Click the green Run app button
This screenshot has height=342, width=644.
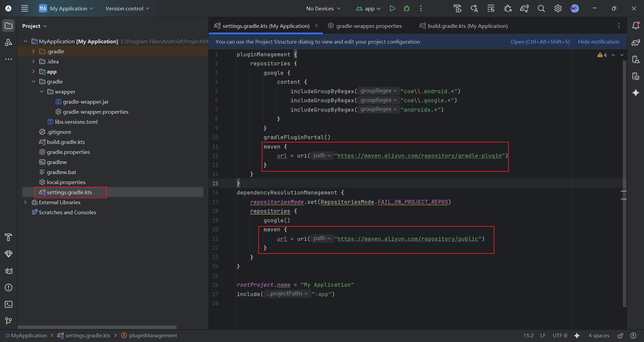[x=392, y=8]
